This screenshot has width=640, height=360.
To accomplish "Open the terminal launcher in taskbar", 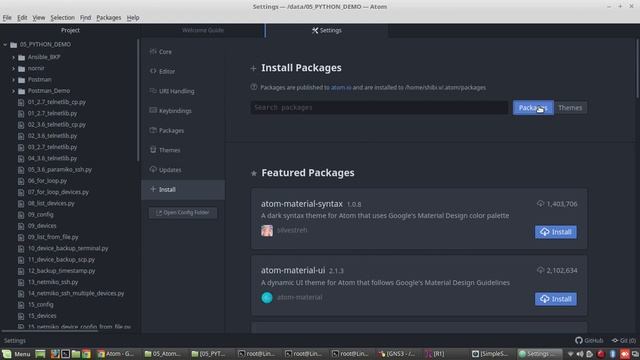I will coord(65,354).
